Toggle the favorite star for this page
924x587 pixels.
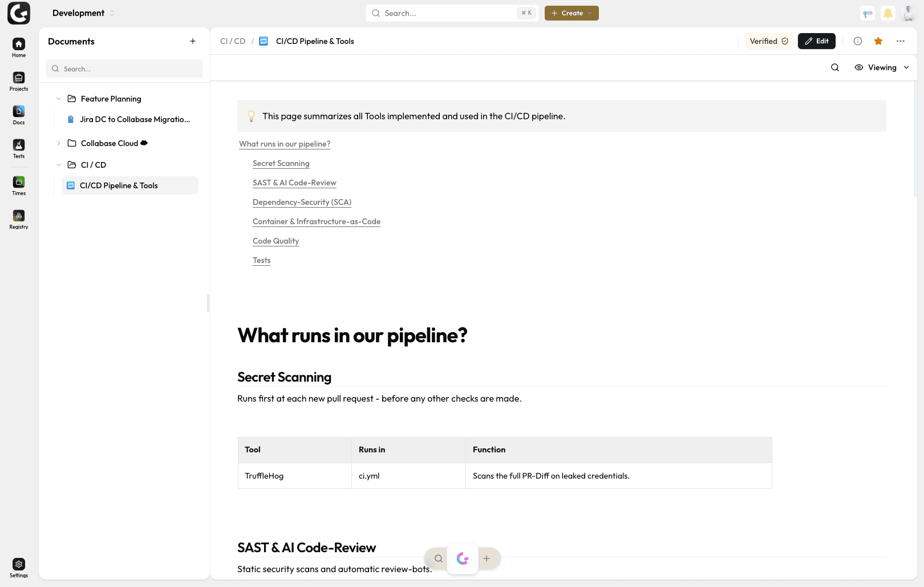click(x=878, y=41)
